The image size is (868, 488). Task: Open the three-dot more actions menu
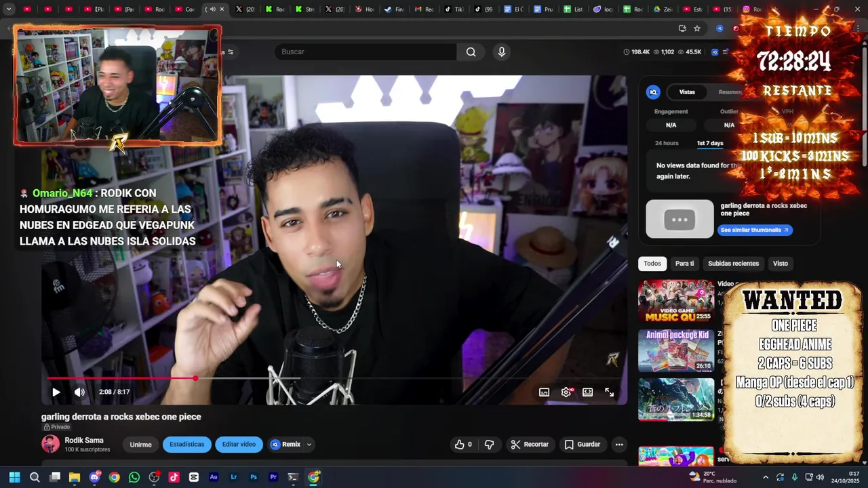[x=619, y=445]
